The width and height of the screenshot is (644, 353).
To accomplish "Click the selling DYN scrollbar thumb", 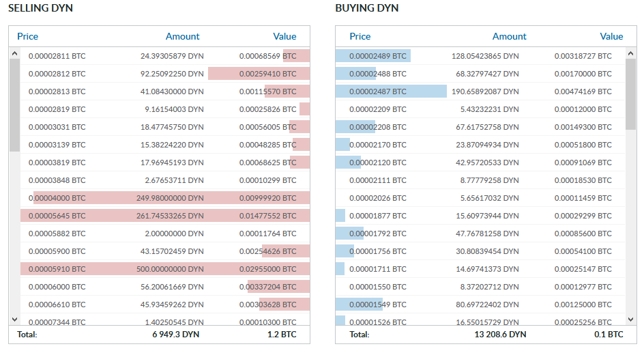I will [14, 105].
